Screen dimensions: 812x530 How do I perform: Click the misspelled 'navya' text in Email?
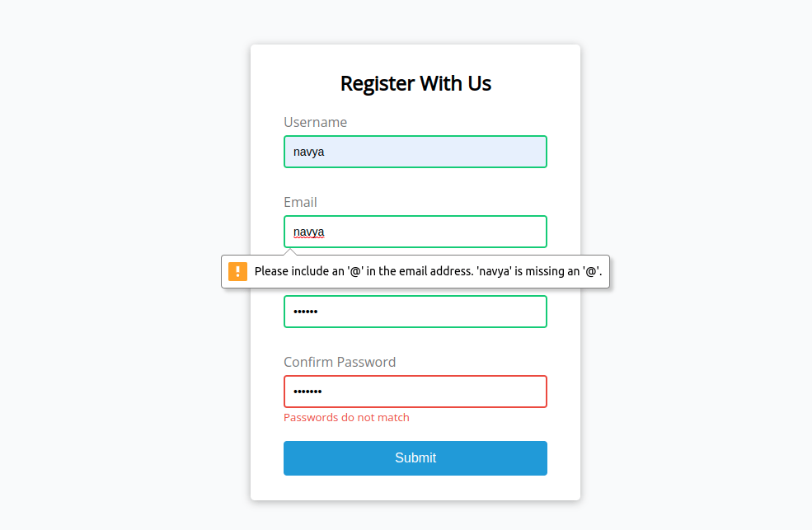(307, 232)
